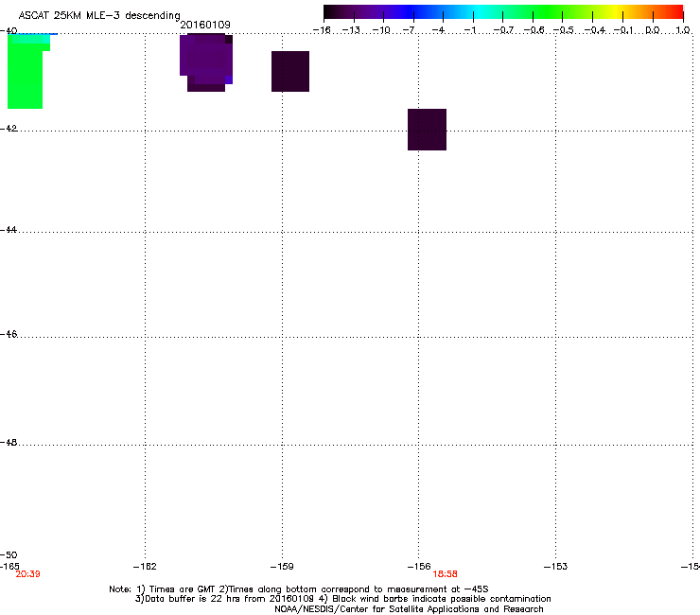Click the red 18:58 time label
The image size is (700, 615).
[x=445, y=574]
